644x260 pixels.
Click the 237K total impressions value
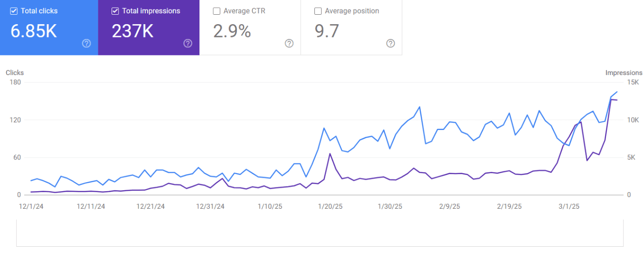coord(133,31)
